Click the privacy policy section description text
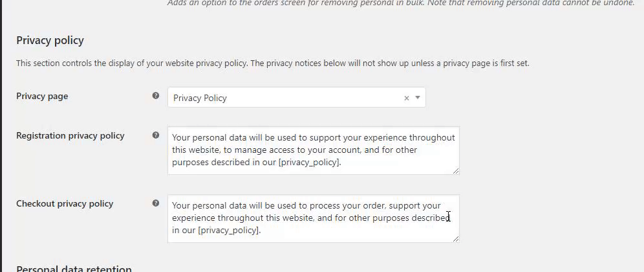The image size is (644, 272). click(x=272, y=63)
